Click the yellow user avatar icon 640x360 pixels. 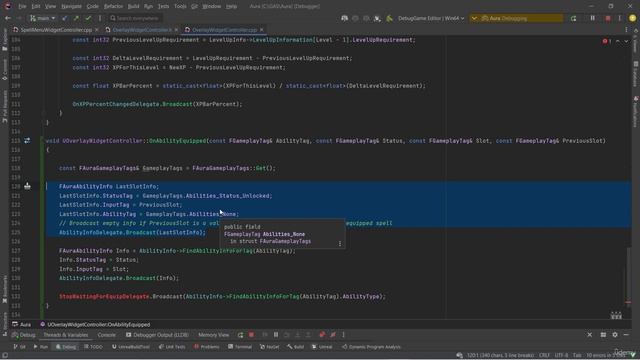632,18
